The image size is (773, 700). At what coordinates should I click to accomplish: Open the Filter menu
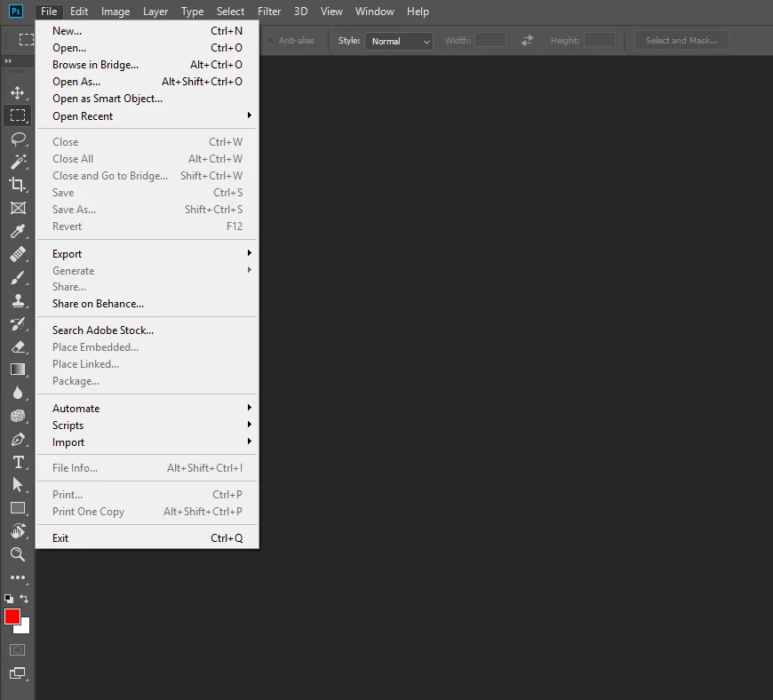269,12
